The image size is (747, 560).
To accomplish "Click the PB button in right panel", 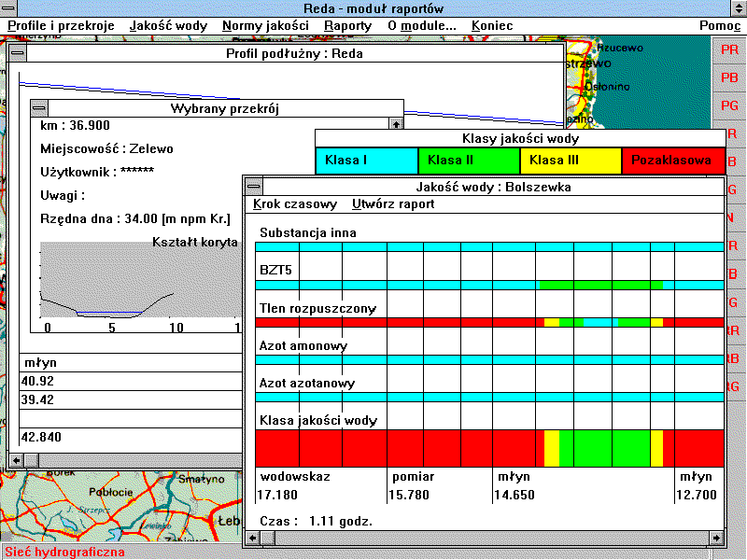I will (x=729, y=77).
